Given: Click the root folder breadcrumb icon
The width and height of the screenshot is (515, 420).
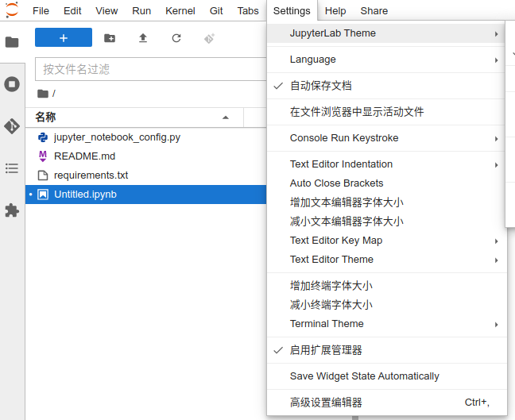Looking at the screenshot, I should tap(43, 94).
